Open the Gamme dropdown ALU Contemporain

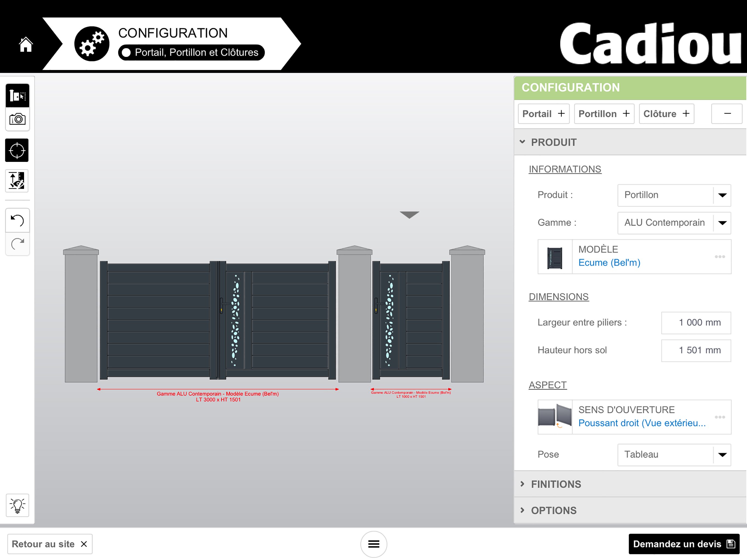click(x=674, y=223)
